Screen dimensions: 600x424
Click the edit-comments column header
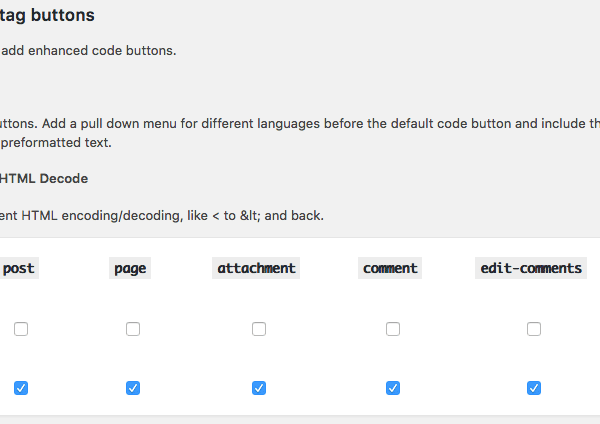(531, 268)
